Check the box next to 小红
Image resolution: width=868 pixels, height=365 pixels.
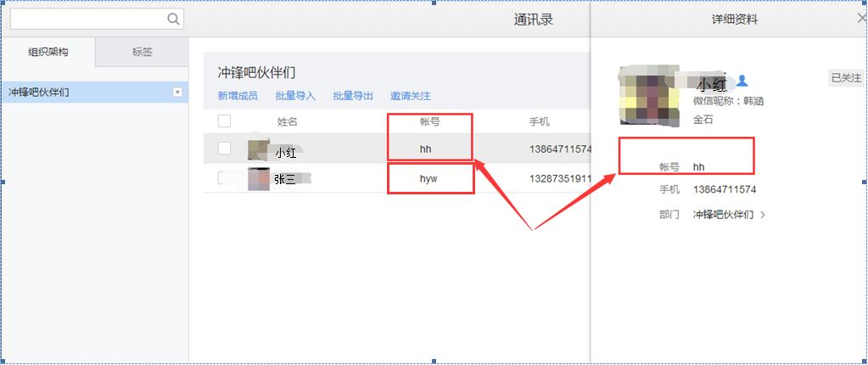pyautogui.click(x=224, y=149)
